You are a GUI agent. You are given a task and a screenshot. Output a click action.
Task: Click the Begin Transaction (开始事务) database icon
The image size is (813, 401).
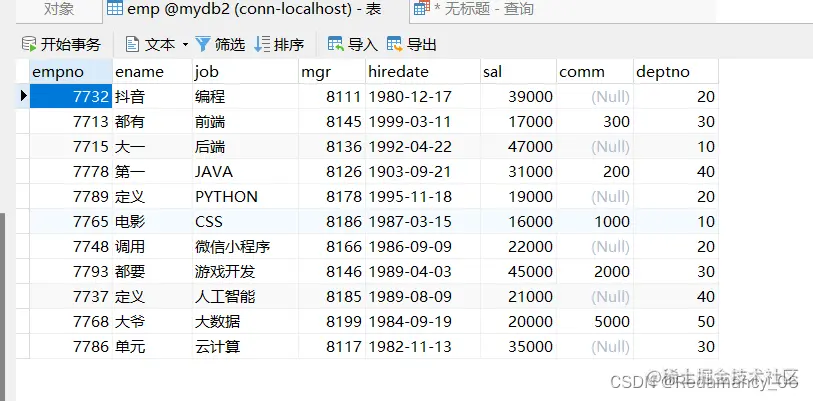pyautogui.click(x=29, y=45)
